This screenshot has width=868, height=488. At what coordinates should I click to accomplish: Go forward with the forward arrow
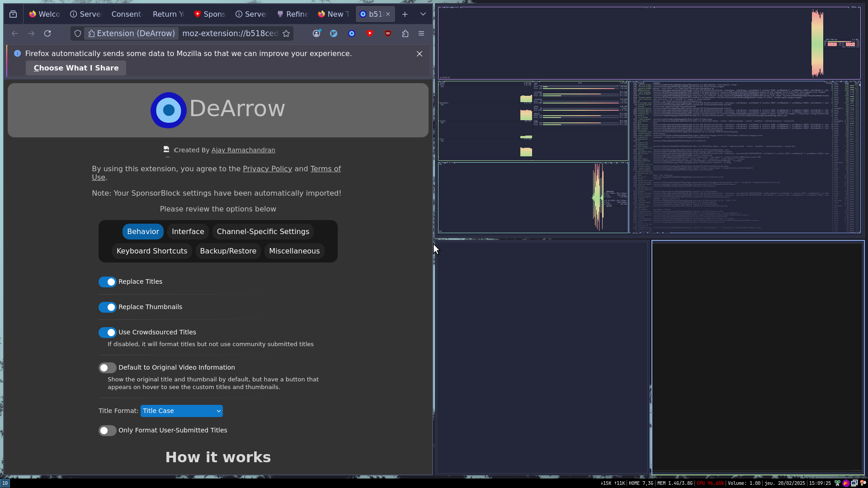31,33
